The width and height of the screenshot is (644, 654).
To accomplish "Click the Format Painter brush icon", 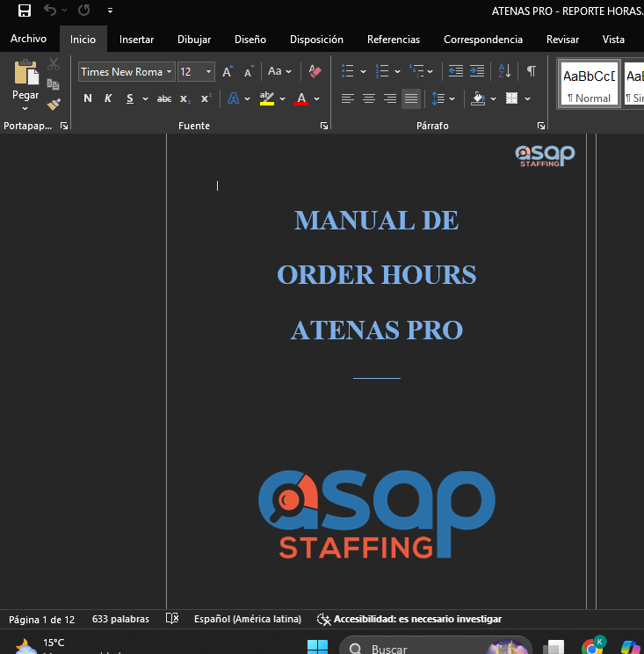I will click(x=54, y=104).
